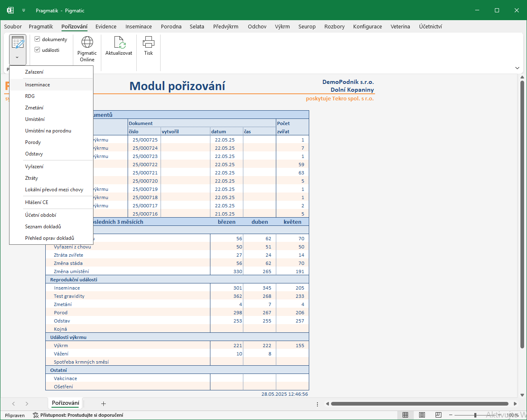This screenshot has height=420, width=527.
Task: Click the zoom slider handle
Action: pos(475,415)
